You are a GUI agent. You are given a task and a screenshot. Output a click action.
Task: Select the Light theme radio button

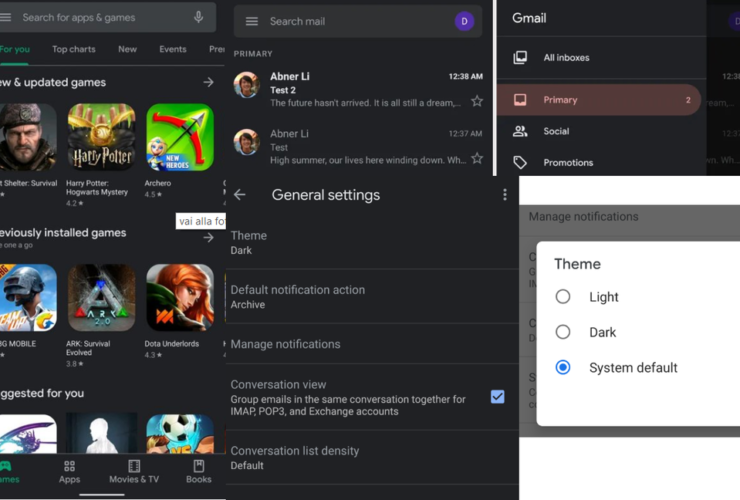(x=563, y=297)
